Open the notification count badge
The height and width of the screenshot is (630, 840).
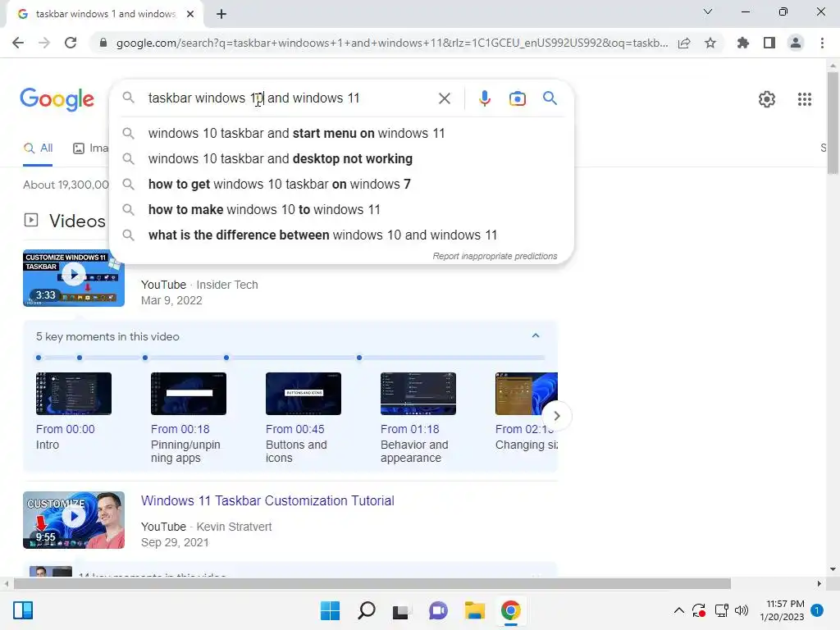click(817, 610)
